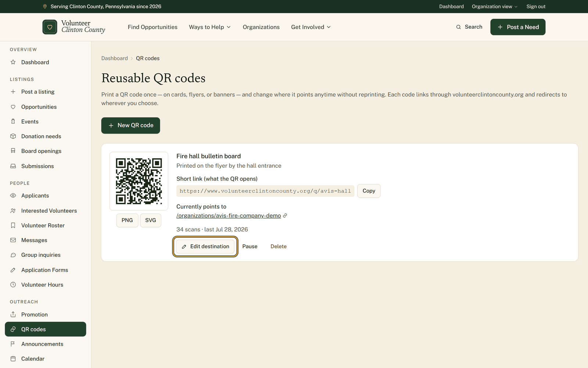Click the inbox icon beside Submissions
The height and width of the screenshot is (368, 588).
coord(13,166)
